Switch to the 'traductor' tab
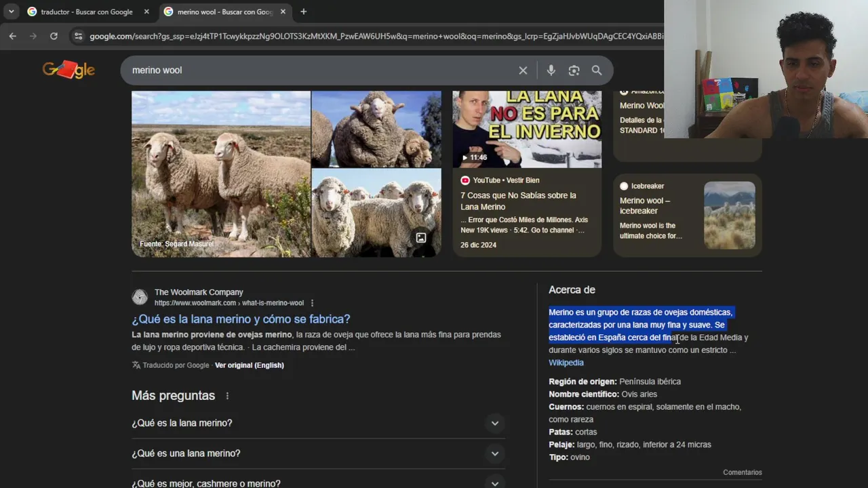 [86, 12]
